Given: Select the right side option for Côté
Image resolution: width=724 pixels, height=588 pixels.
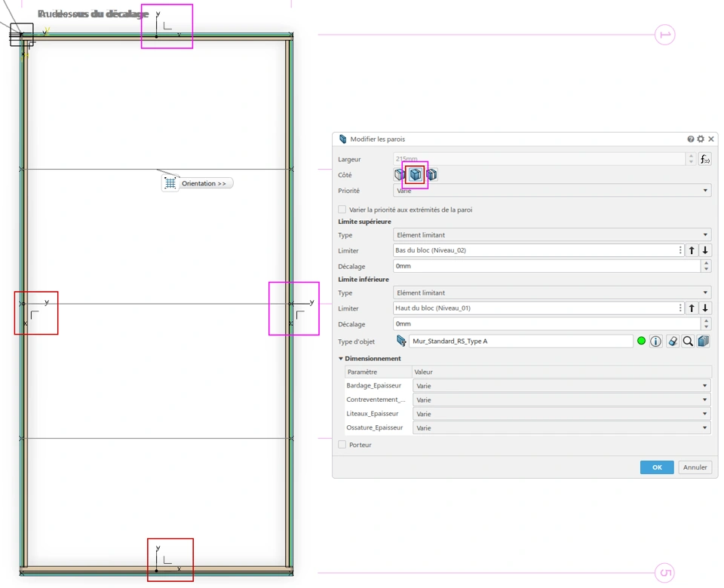Looking at the screenshot, I should (431, 174).
